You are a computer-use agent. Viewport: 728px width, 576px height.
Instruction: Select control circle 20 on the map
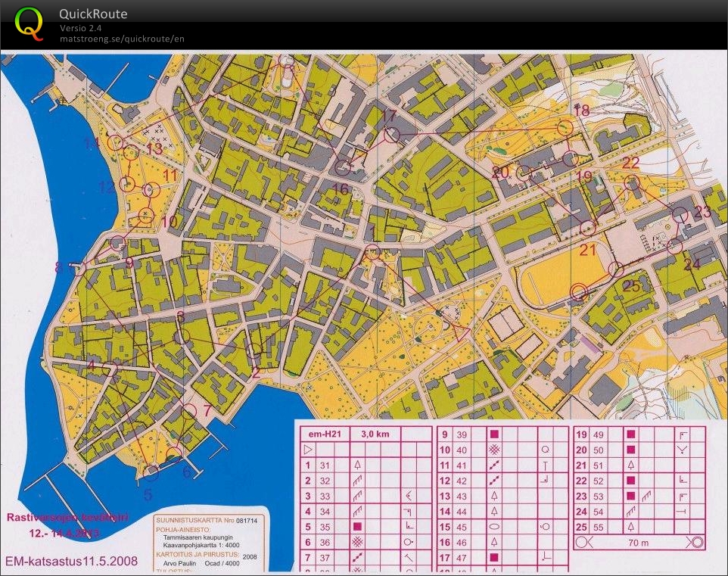click(523, 173)
